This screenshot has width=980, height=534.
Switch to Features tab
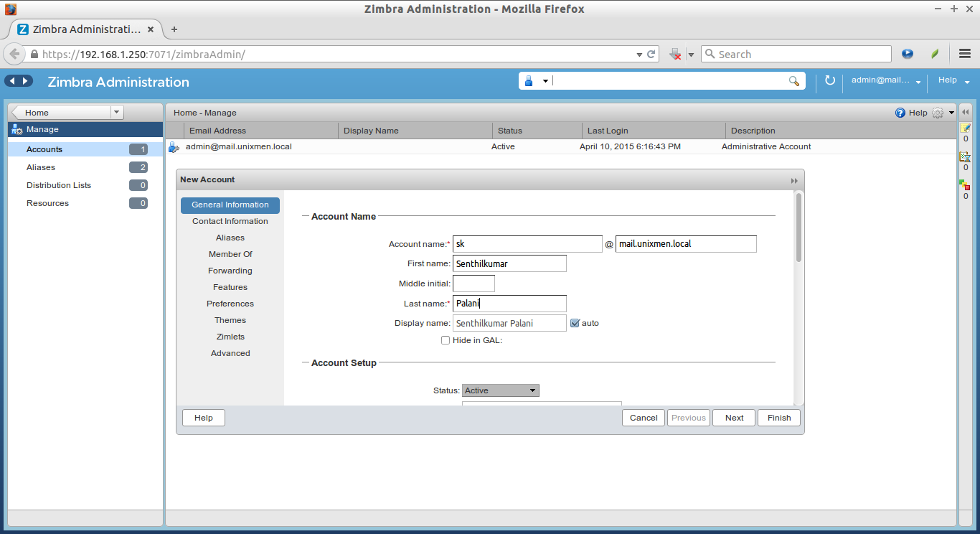(x=230, y=287)
